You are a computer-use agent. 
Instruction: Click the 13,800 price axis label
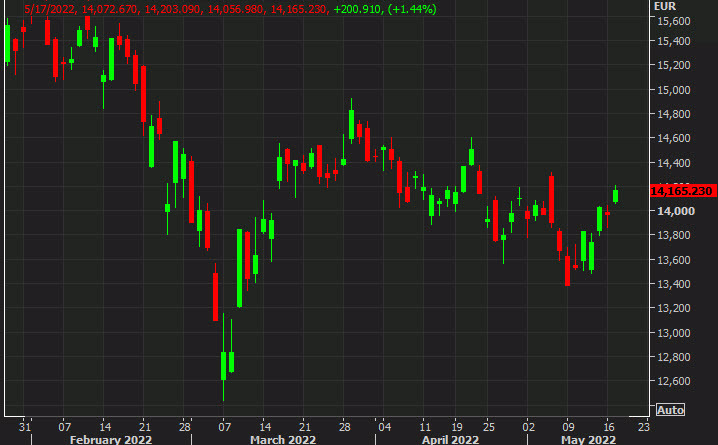(674, 235)
